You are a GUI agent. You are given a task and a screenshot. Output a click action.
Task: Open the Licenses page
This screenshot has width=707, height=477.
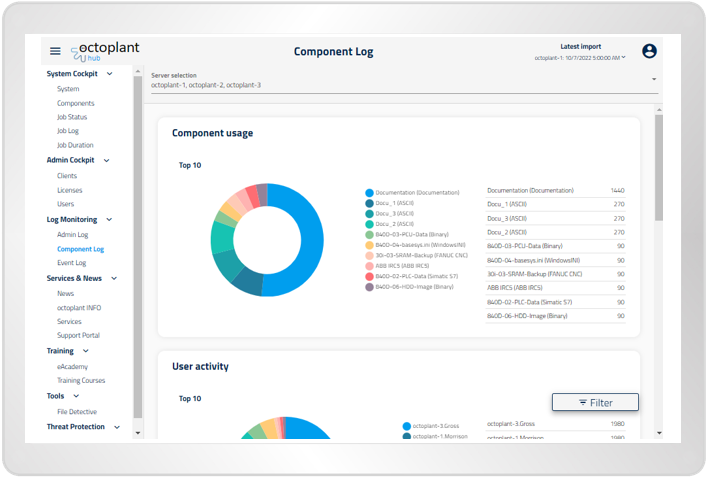coord(69,190)
